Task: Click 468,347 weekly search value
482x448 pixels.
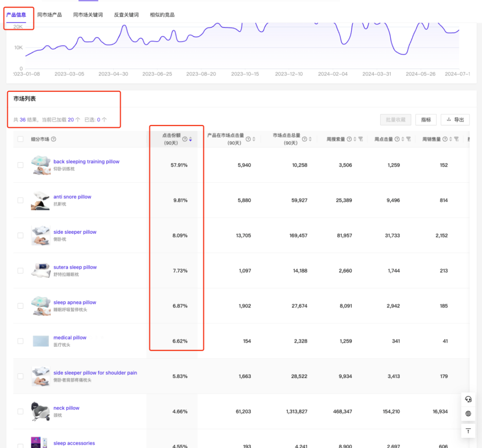Action: (x=342, y=411)
